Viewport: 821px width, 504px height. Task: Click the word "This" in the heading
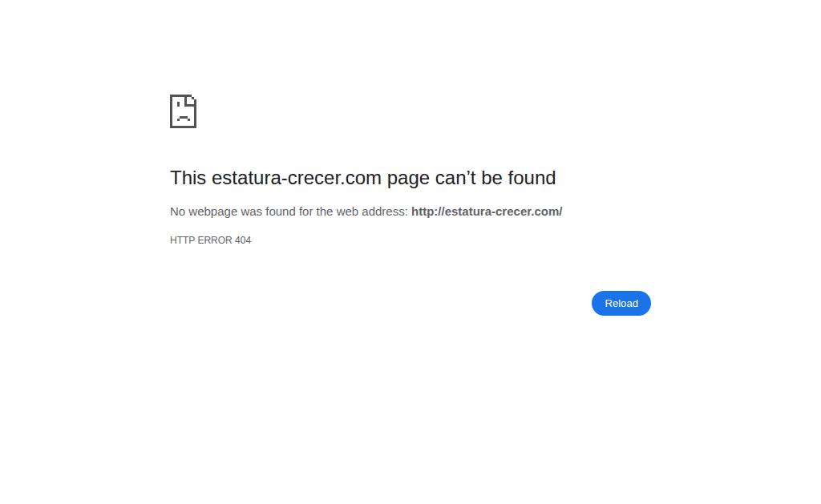click(x=188, y=178)
